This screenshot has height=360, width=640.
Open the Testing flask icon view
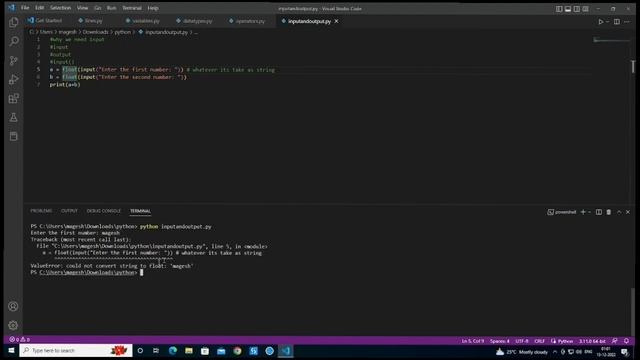click(13, 118)
